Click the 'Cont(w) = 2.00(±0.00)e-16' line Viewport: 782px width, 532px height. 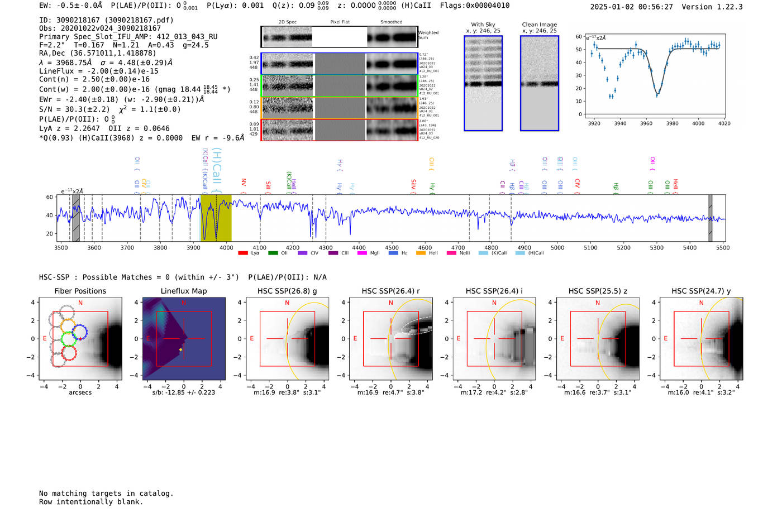[x=135, y=89]
